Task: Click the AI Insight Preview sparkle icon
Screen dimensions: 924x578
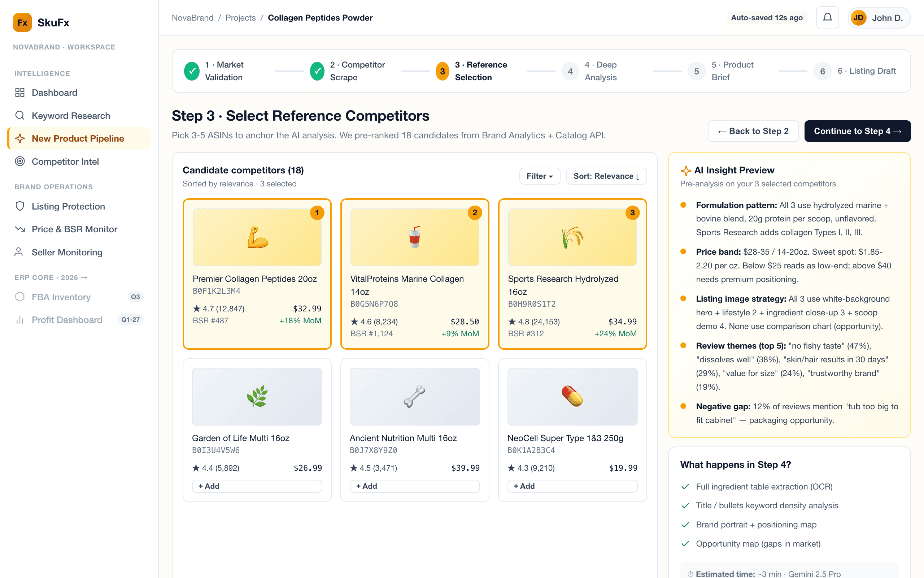Action: tap(686, 171)
